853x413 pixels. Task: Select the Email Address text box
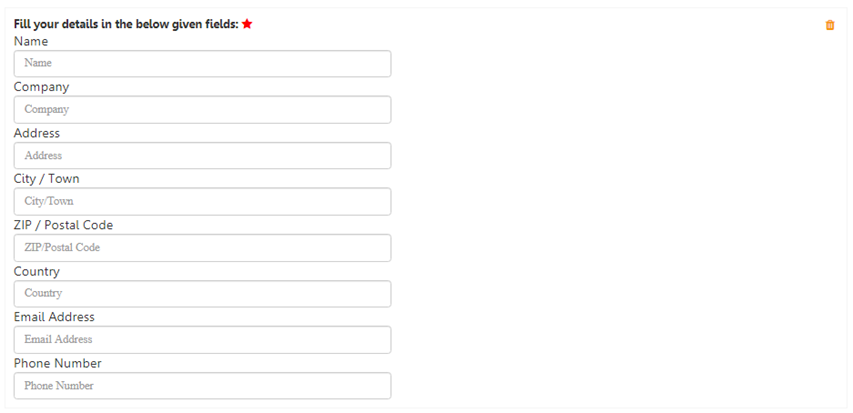(x=202, y=339)
